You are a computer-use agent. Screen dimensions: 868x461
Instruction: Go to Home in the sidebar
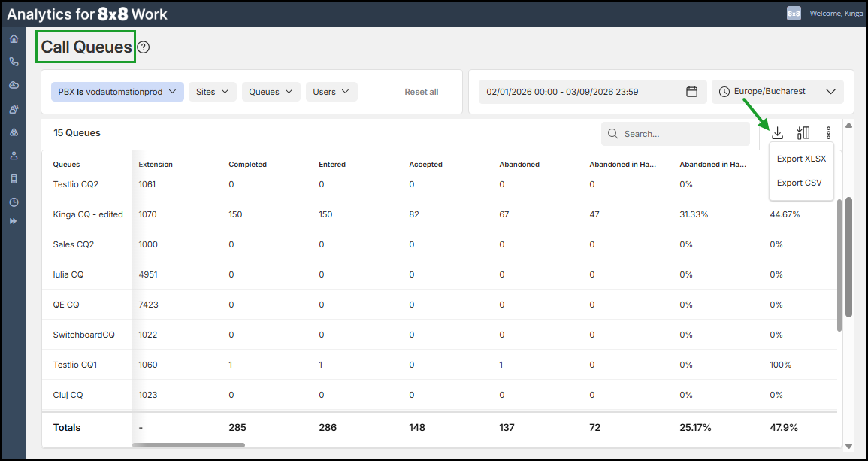tap(14, 38)
